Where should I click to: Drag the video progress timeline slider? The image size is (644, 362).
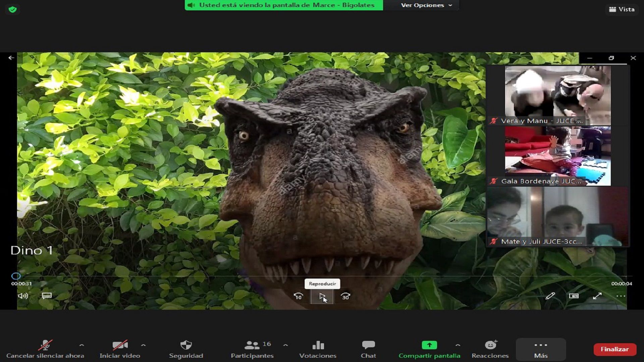(16, 276)
